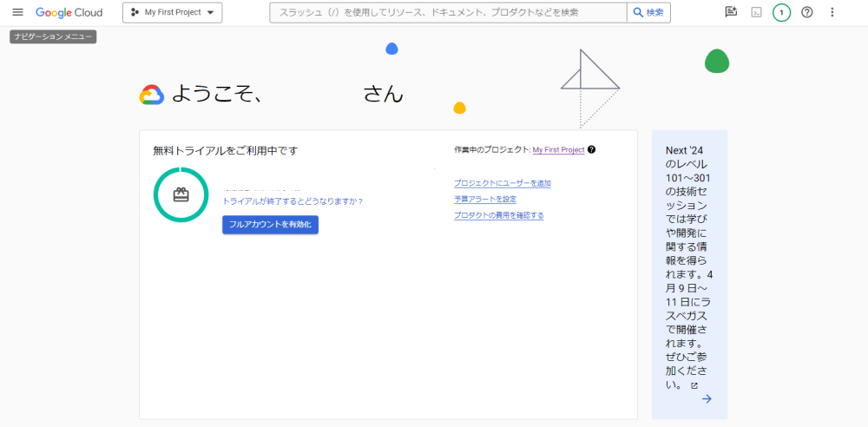
Task: Open the Gemini AI chat icon
Action: (x=731, y=12)
